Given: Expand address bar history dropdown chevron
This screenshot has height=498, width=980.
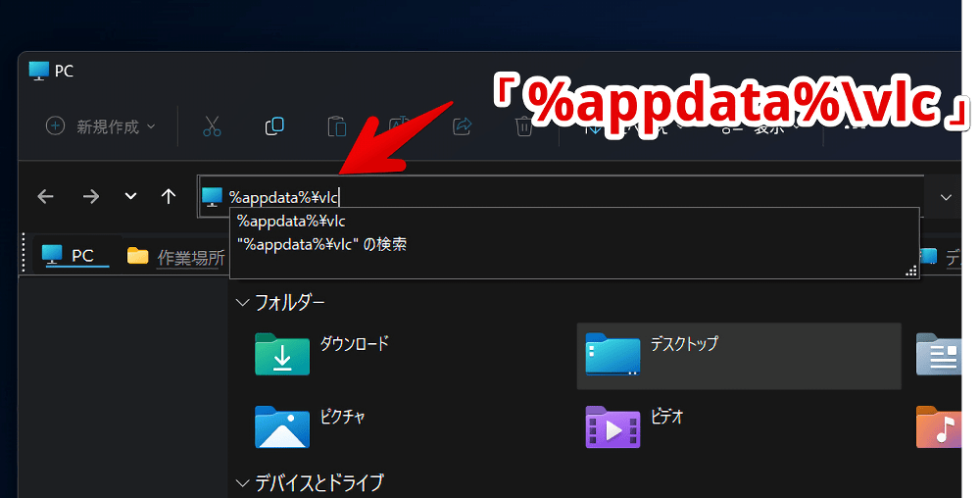Looking at the screenshot, I should tap(947, 197).
